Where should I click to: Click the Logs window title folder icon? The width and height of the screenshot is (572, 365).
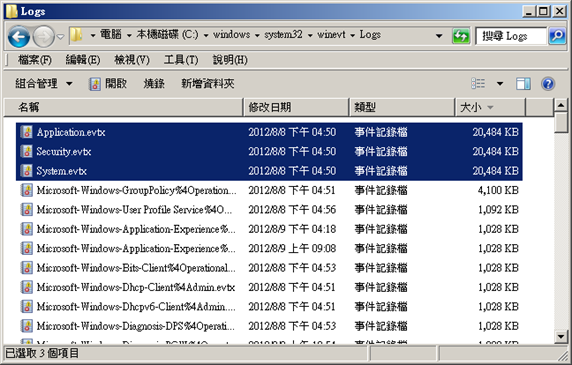click(x=12, y=11)
